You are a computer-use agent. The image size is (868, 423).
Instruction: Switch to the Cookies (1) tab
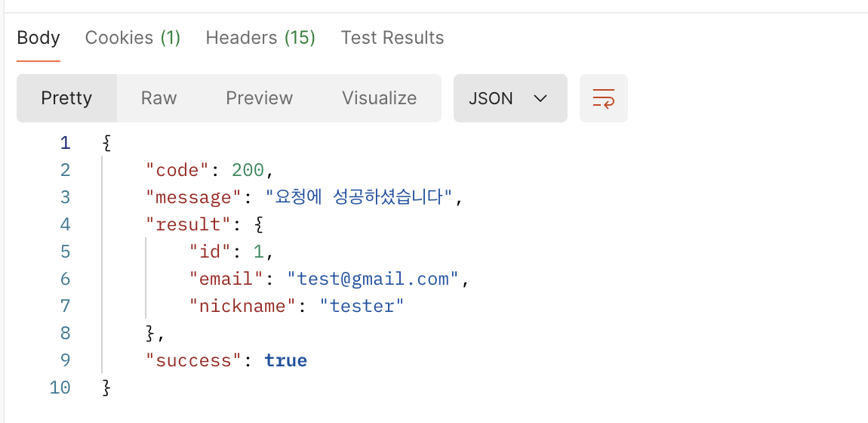[x=133, y=38]
